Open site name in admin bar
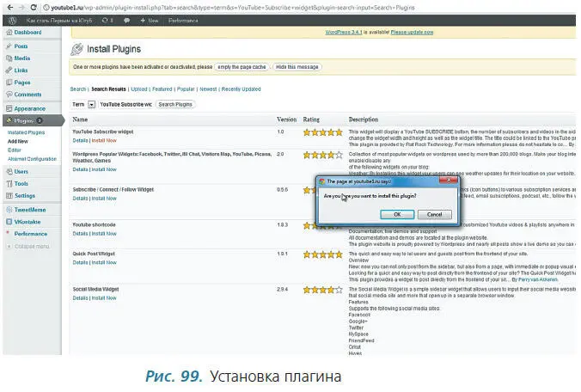581x392 pixels. pos(59,21)
